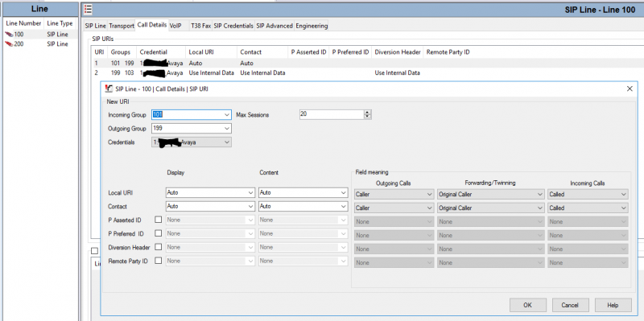Switch to the VoIP tab
Viewport: 644px width, 321px height.
coord(175,26)
